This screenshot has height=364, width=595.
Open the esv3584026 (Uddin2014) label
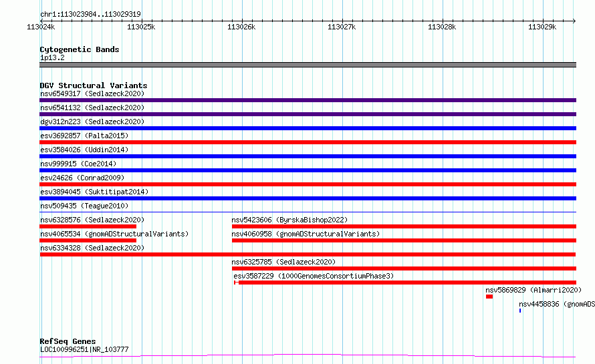[x=84, y=150]
